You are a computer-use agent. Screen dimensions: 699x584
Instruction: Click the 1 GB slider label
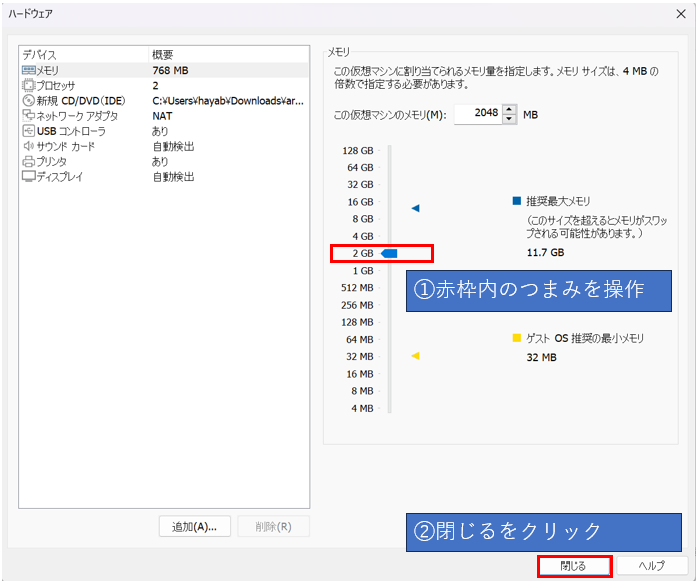click(x=363, y=271)
